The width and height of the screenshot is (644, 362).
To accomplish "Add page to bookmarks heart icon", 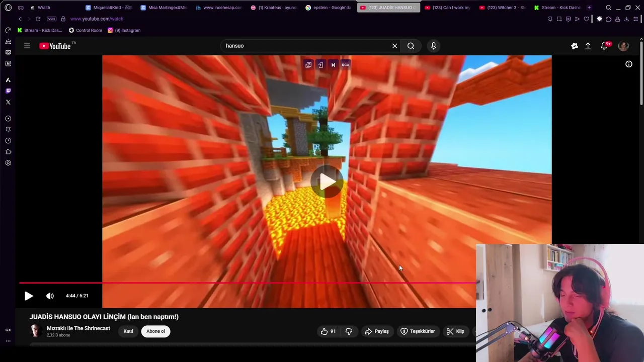I will point(586,19).
